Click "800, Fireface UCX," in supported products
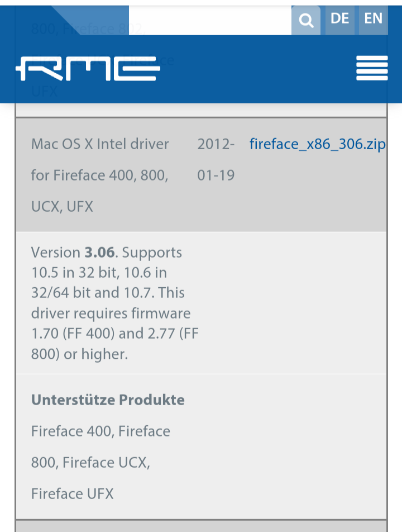 click(90, 463)
